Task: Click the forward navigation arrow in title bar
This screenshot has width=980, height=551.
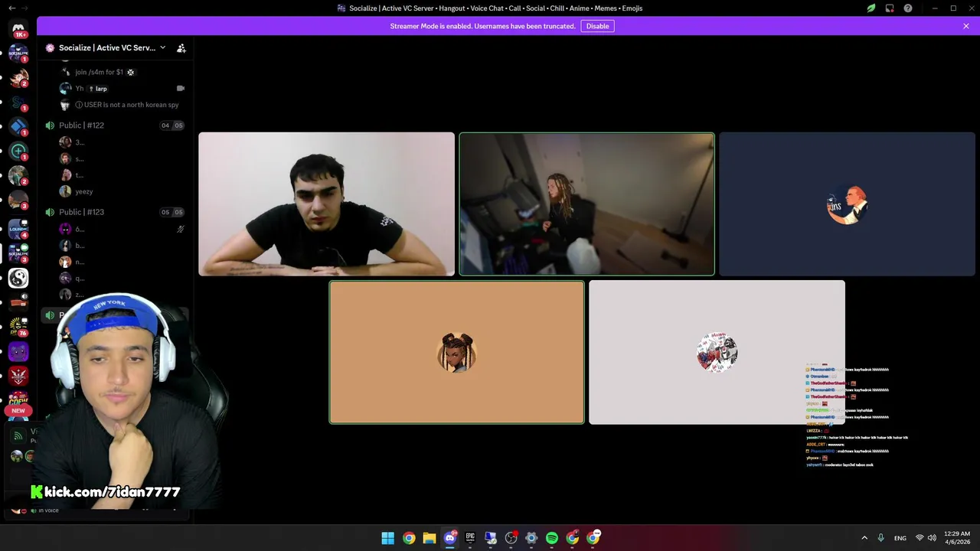Action: (26, 8)
